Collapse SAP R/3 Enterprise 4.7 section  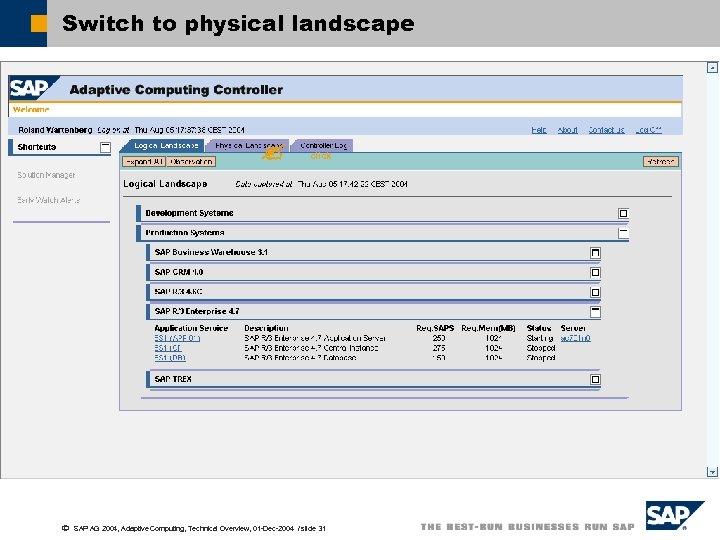(x=595, y=312)
